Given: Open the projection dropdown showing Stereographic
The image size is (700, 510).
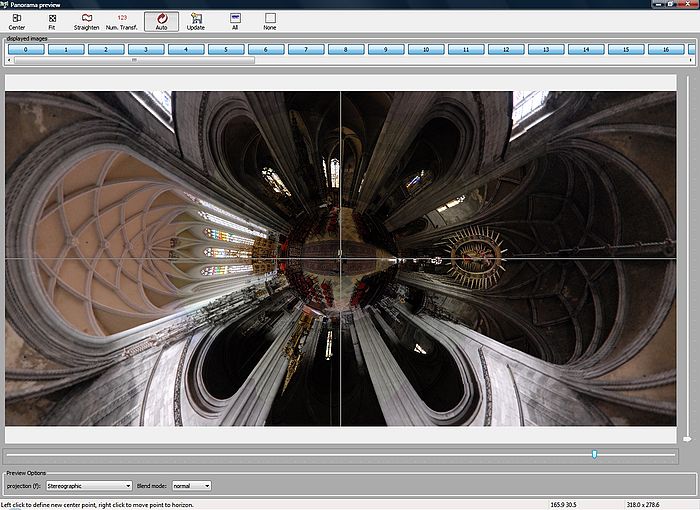Looking at the screenshot, I should click(89, 485).
